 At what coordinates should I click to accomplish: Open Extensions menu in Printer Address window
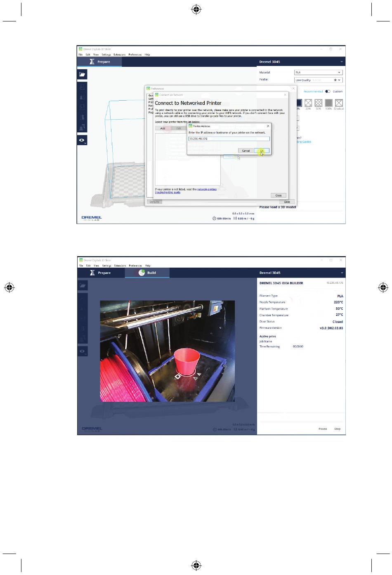pyautogui.click(x=120, y=54)
